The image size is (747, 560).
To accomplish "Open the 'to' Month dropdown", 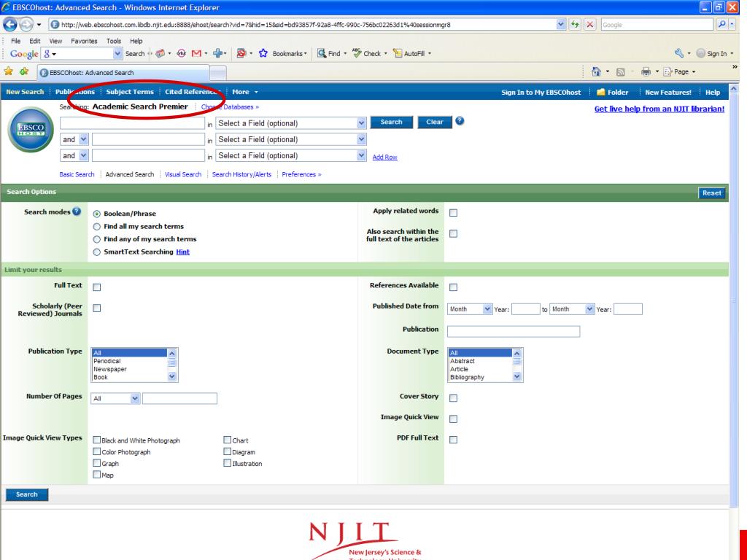I will pos(572,309).
